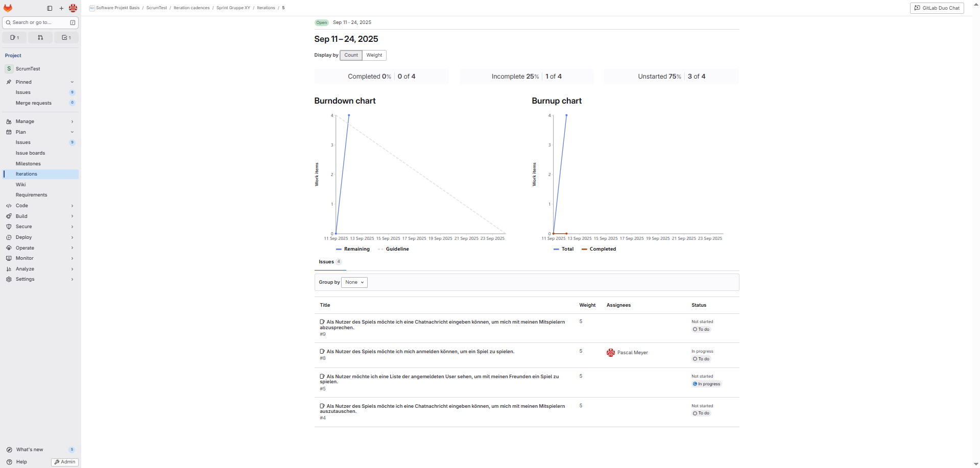Open GitLab Duo Chat

937,8
